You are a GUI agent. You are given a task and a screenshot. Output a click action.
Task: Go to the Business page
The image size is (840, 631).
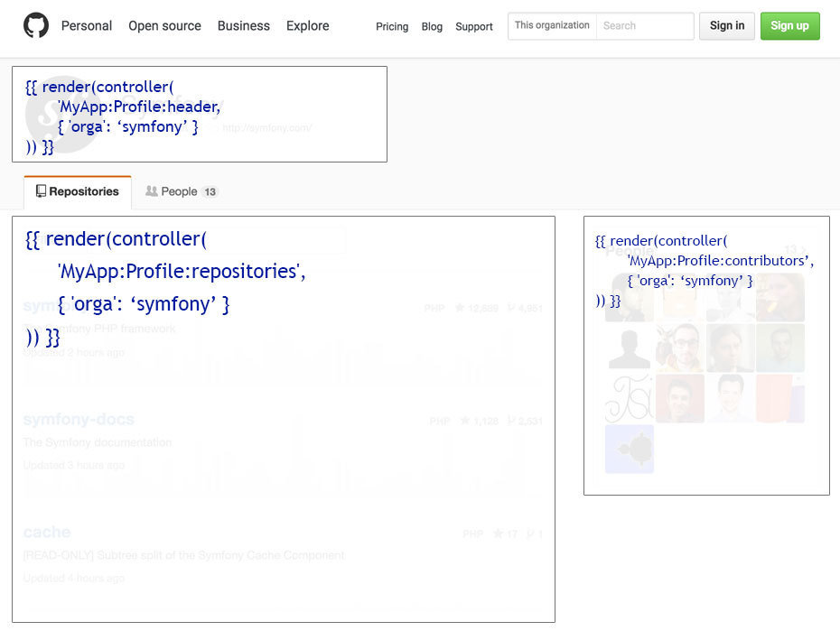point(243,25)
